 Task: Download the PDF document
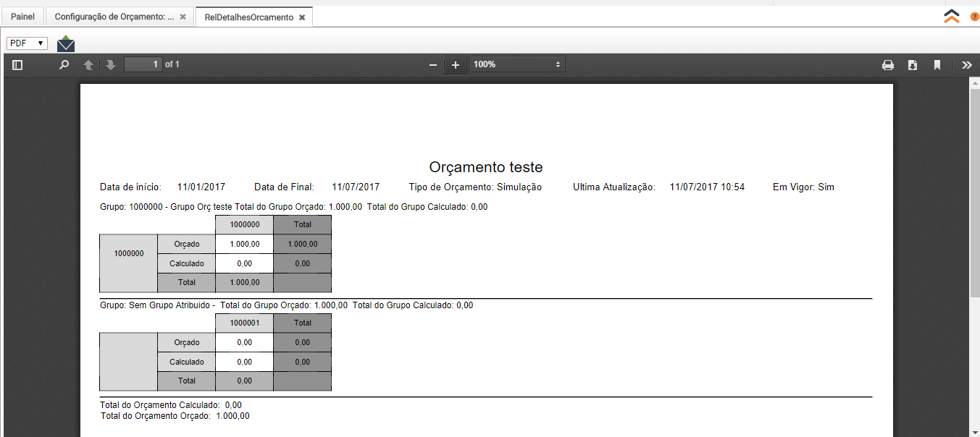coord(913,65)
